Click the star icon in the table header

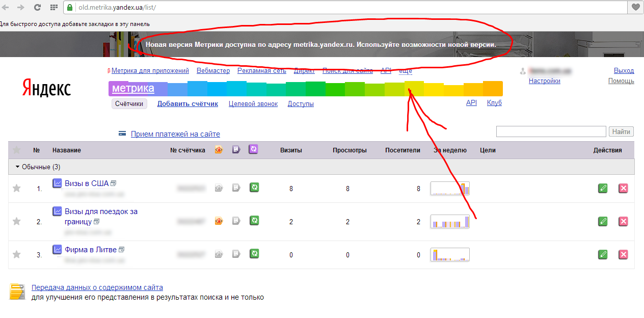pyautogui.click(x=17, y=150)
